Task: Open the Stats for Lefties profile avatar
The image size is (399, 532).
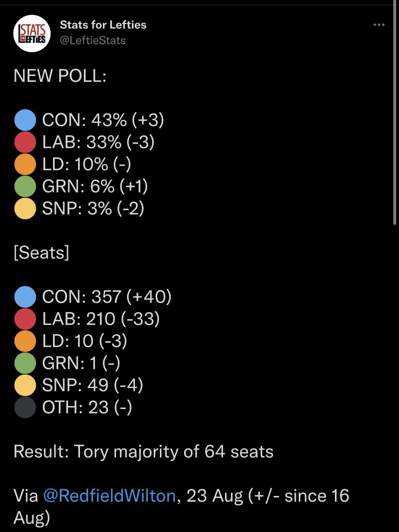Action: (x=32, y=33)
